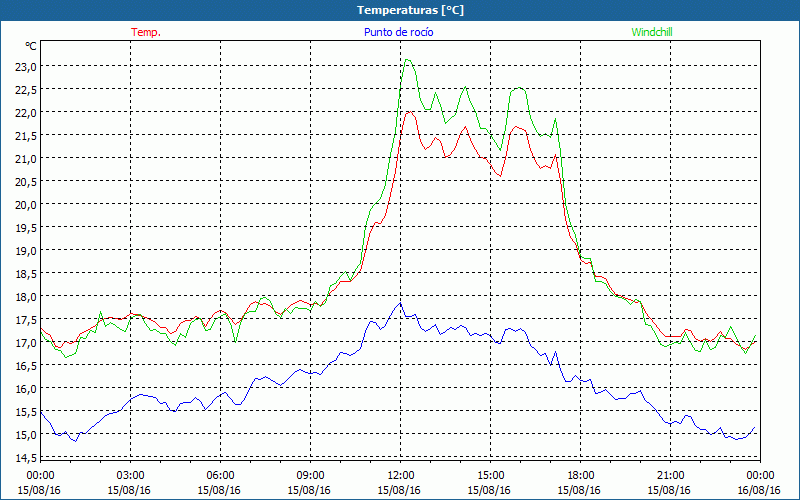Click the 17,0 y-axis value
This screenshot has height=500, width=800.
tap(26, 342)
